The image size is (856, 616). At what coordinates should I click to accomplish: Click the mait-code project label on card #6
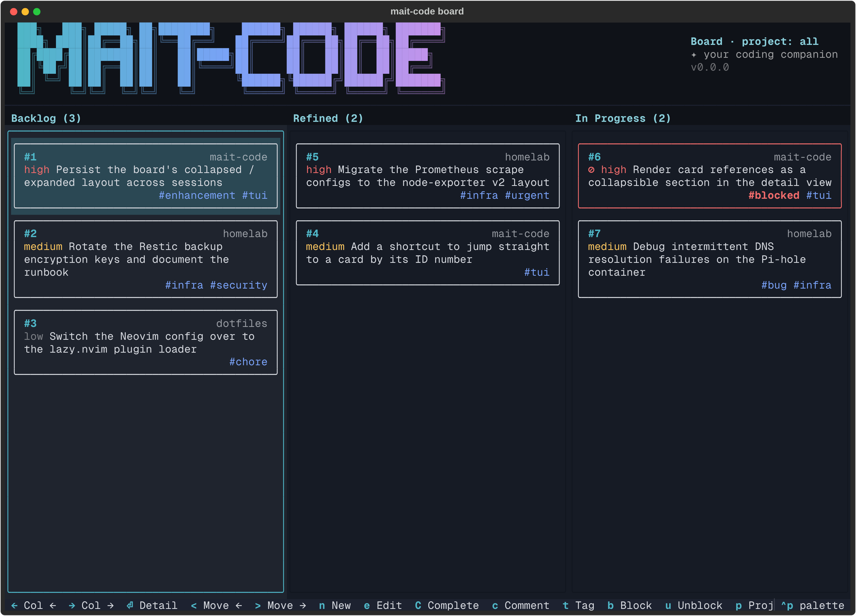[802, 157]
